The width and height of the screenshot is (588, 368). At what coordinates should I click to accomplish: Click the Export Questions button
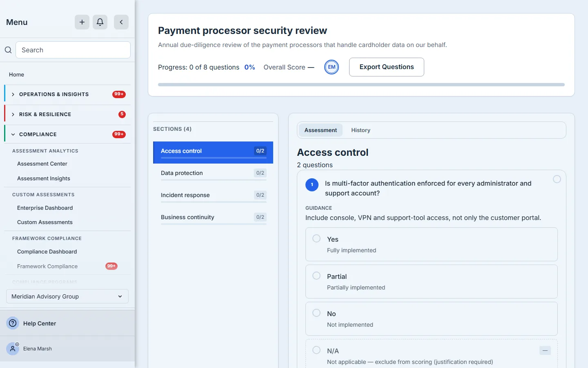click(387, 67)
